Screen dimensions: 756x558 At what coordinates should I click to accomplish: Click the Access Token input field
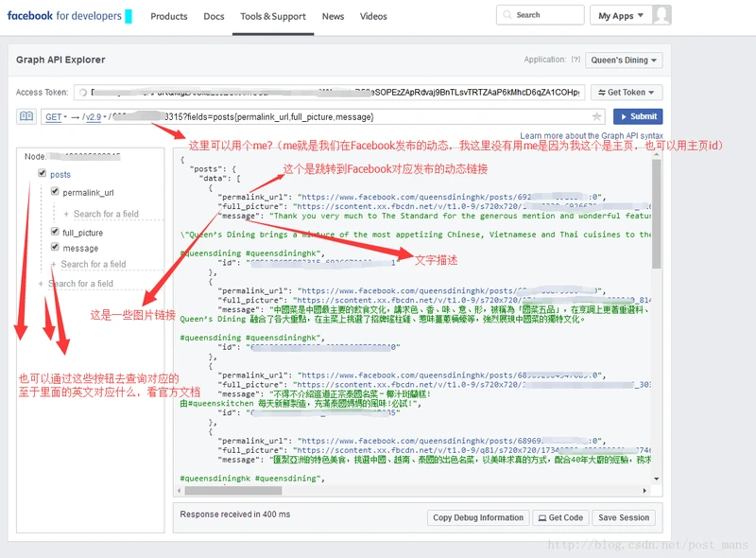click(329, 92)
